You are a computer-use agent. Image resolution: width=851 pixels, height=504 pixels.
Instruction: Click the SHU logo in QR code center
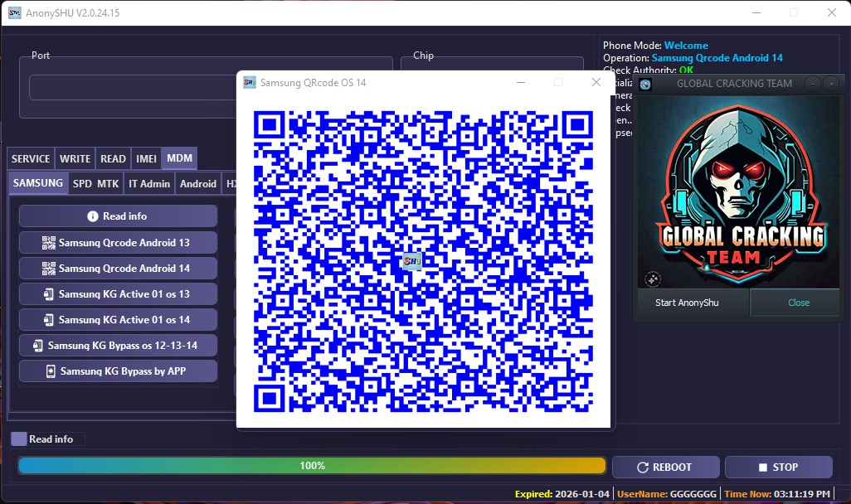coord(412,261)
